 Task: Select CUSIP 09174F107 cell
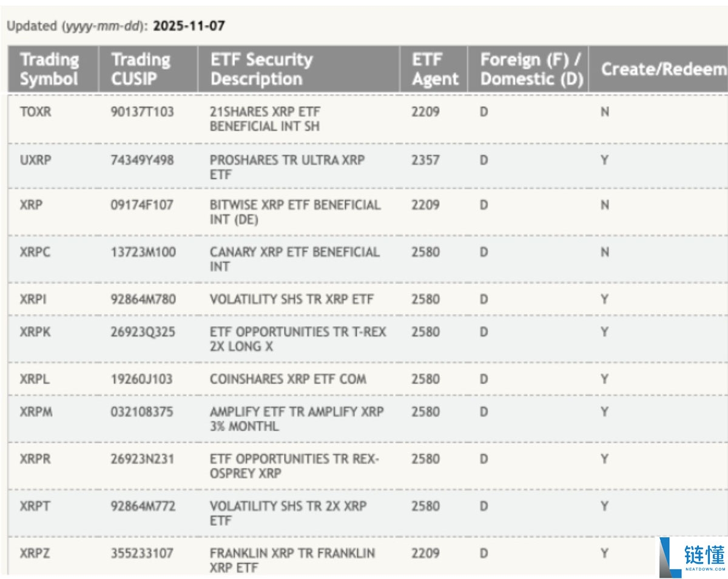[x=141, y=205]
